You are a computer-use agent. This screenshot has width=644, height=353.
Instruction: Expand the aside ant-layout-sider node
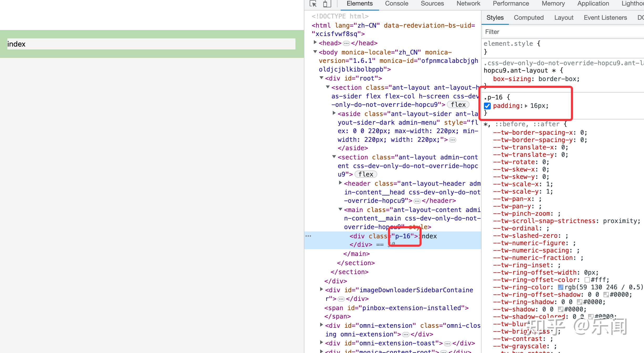pyautogui.click(x=334, y=113)
